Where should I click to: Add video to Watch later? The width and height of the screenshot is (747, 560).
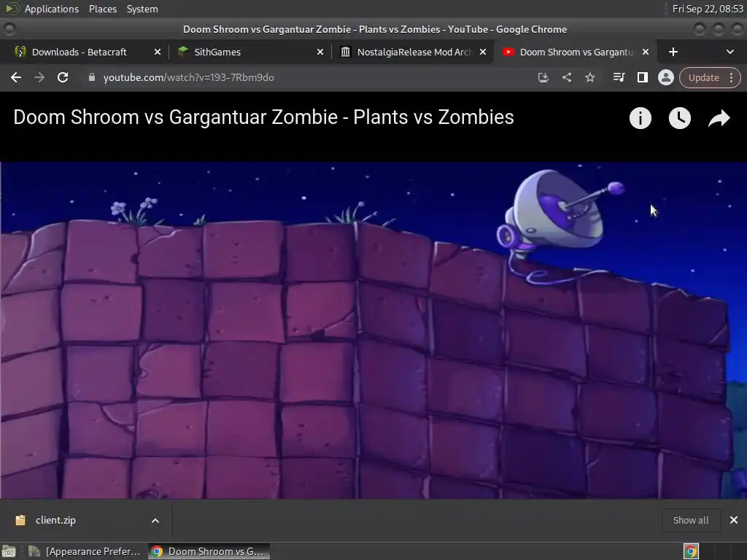click(680, 117)
